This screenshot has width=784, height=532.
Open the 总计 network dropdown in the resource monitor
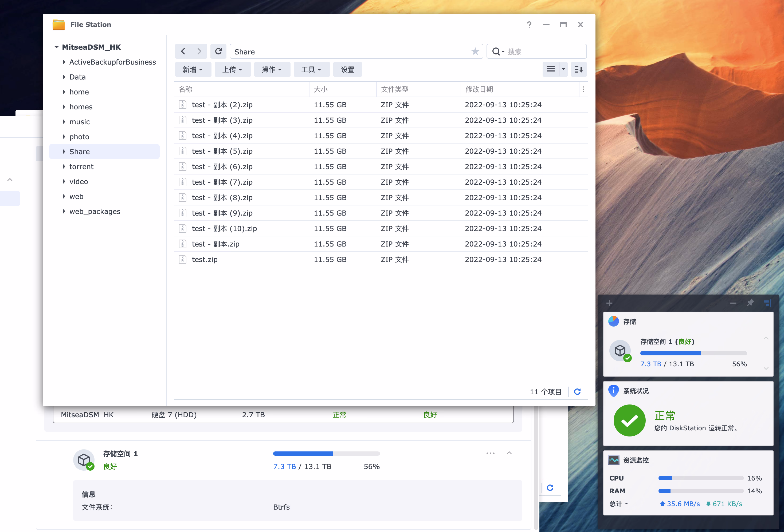(619, 504)
